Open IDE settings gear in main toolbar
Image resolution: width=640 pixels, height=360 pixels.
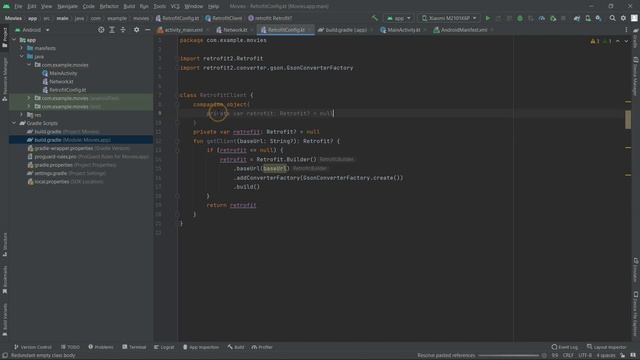tap(623, 18)
